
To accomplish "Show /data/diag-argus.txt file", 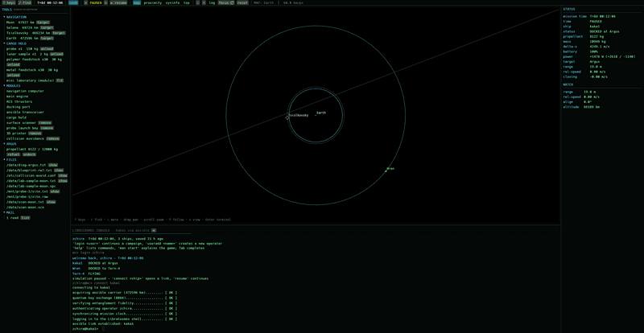I will coord(53,165).
